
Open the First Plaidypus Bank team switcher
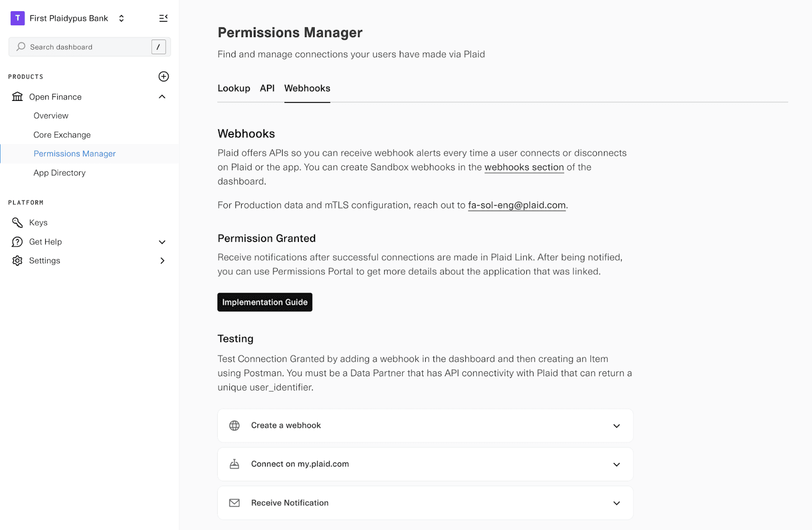click(x=67, y=18)
